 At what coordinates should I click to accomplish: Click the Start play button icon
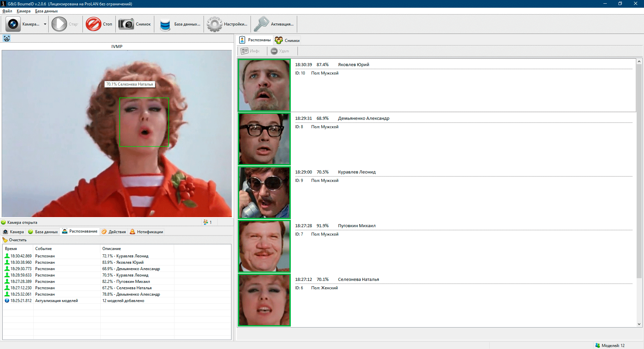(59, 24)
